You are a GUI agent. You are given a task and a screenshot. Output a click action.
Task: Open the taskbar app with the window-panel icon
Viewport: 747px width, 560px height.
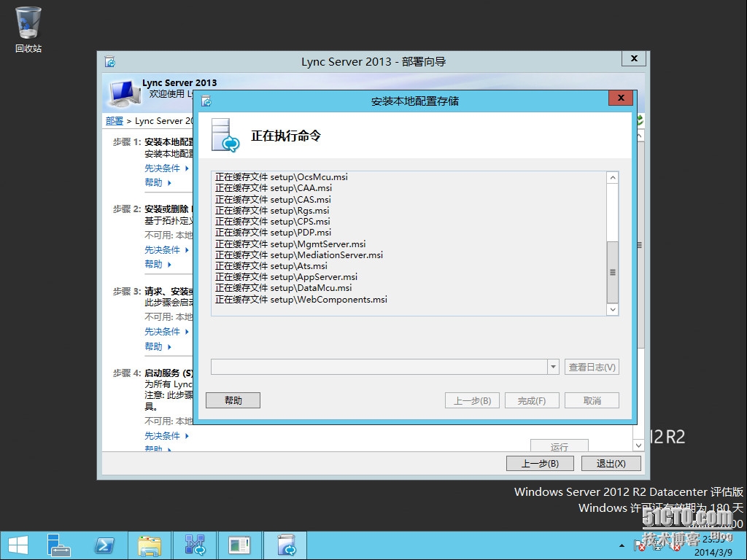tap(239, 545)
